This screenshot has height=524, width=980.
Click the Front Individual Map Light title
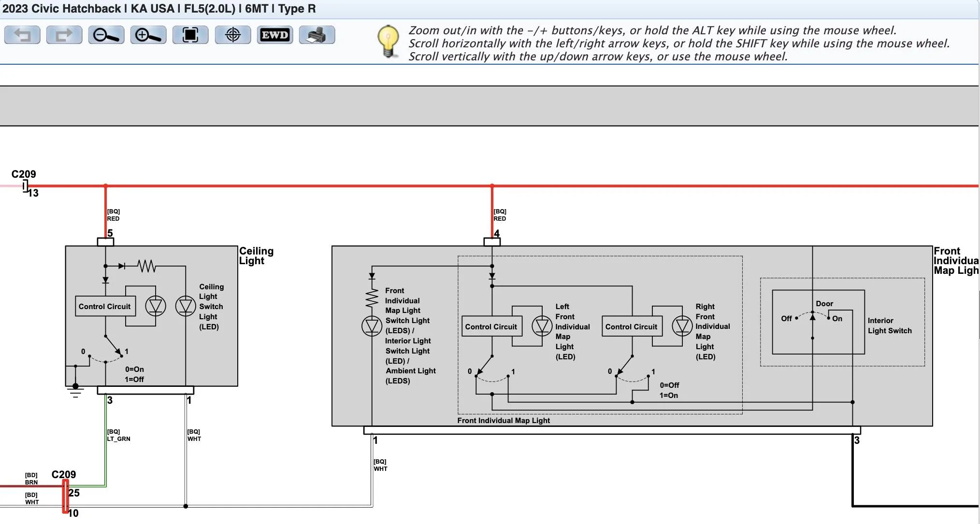[x=955, y=261]
